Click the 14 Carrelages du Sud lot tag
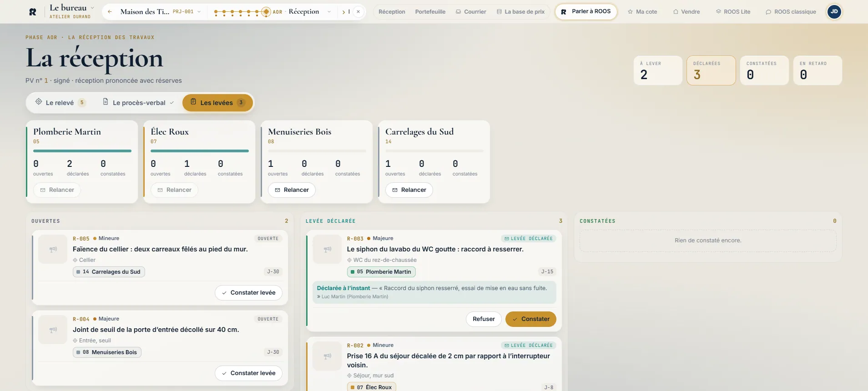This screenshot has height=391, width=868. pos(109,272)
